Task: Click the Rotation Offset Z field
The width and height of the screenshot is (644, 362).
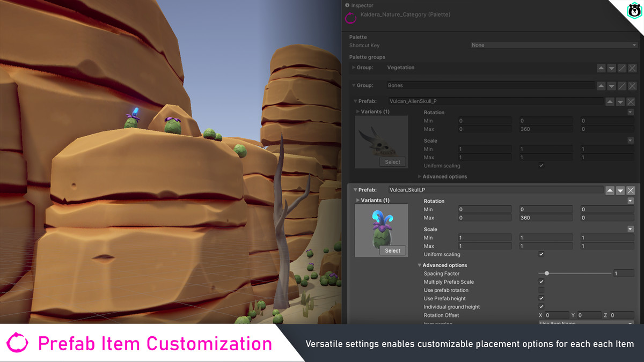Action: tap(622, 315)
